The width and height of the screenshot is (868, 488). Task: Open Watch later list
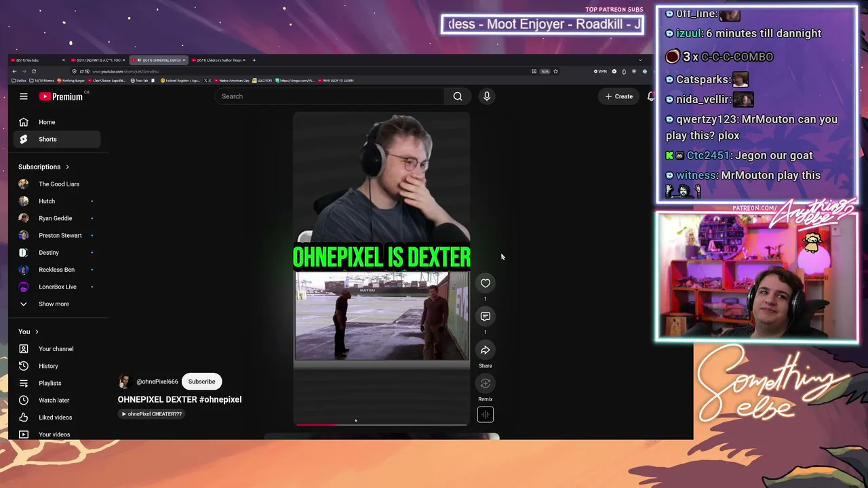pos(57,400)
